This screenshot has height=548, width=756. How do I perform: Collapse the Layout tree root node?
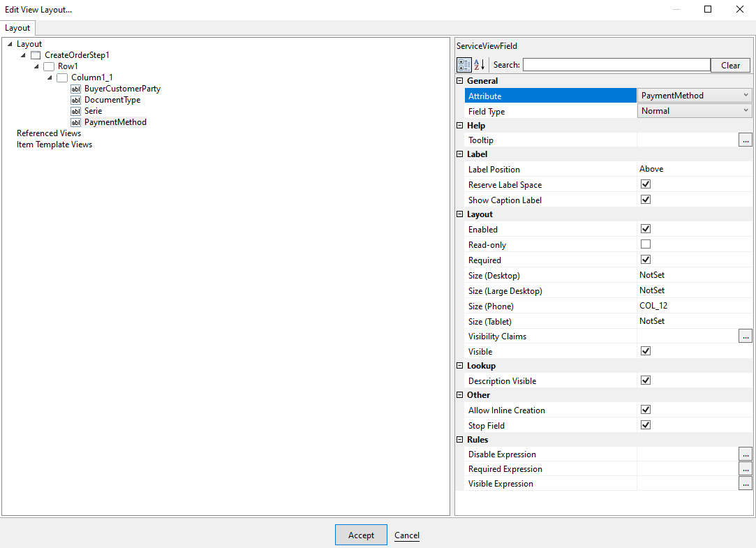[x=10, y=45]
